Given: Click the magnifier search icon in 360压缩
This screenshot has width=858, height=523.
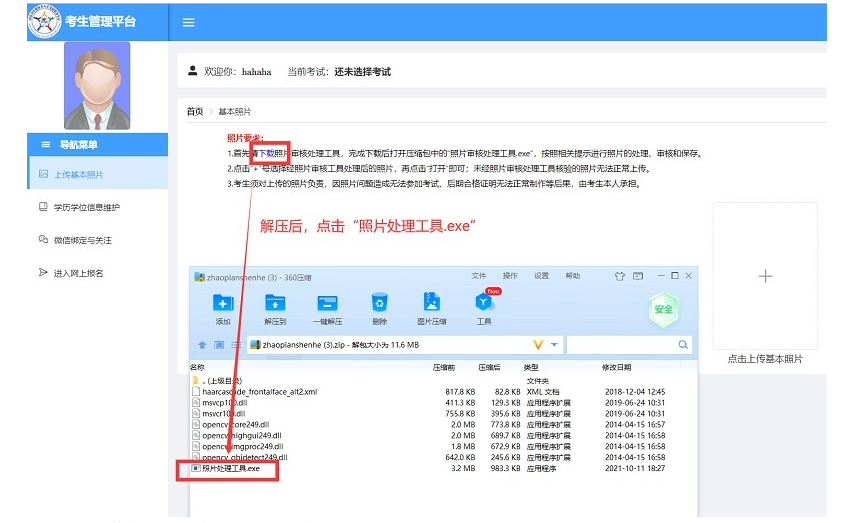Looking at the screenshot, I should pos(683,345).
